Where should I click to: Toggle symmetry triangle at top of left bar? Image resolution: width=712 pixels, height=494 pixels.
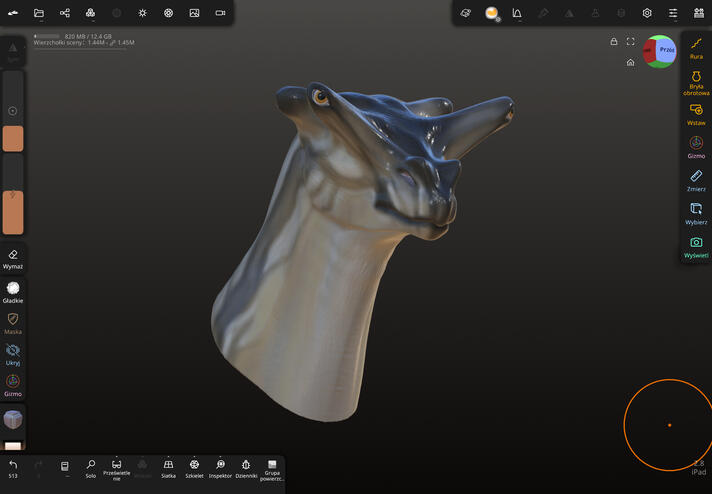tap(13, 50)
